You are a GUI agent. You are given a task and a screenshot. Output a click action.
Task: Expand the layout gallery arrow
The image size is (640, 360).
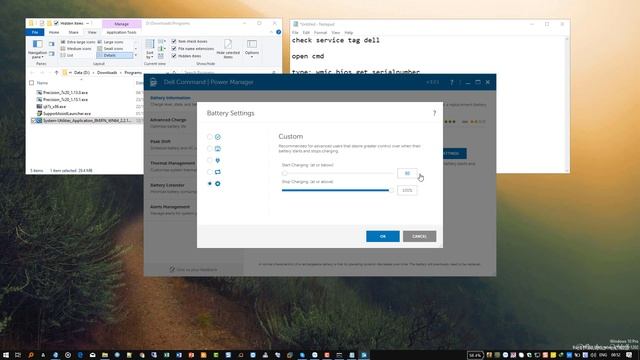click(x=136, y=55)
